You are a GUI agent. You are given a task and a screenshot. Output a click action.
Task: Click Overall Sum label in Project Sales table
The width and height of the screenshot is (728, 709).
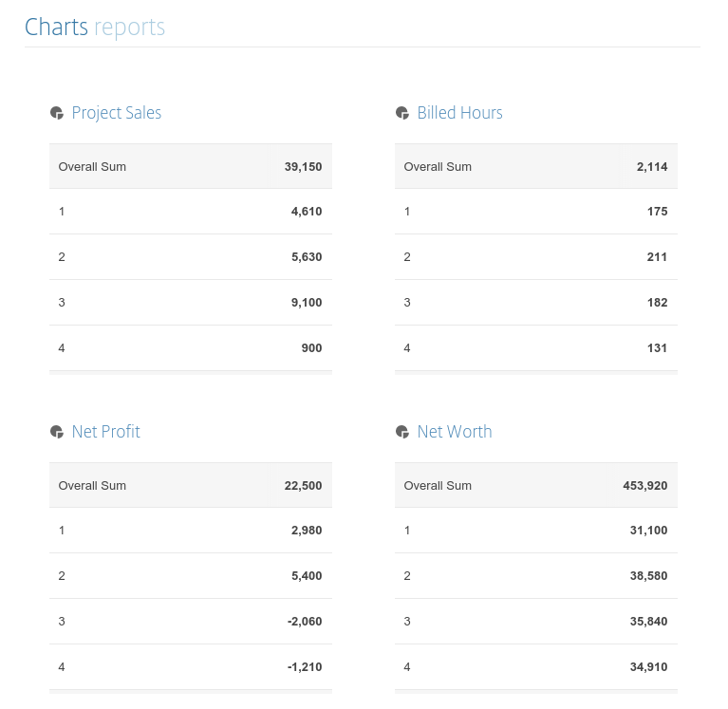(x=92, y=167)
